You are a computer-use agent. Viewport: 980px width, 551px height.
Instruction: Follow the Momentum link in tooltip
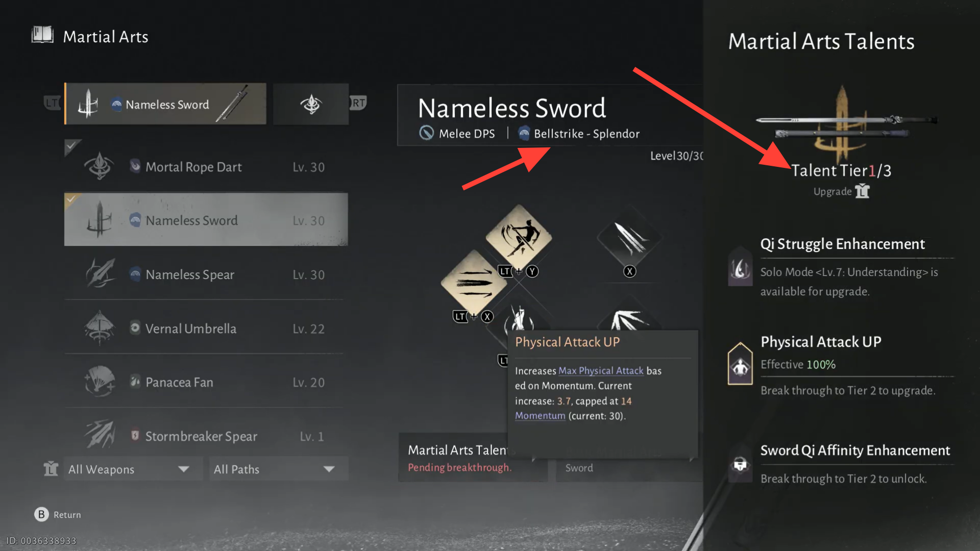click(540, 416)
